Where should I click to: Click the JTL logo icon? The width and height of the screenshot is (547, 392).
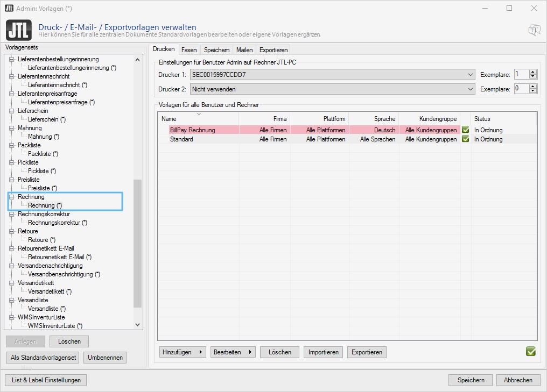(19, 30)
